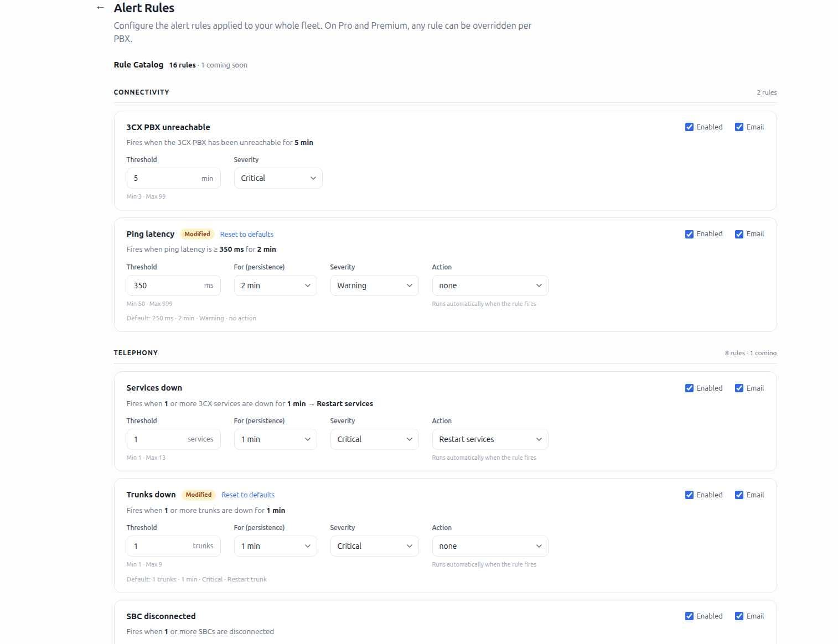Open Severity dropdown for 3CX PBX unreachable
Viewport: 838px width, 644px height.
(278, 178)
